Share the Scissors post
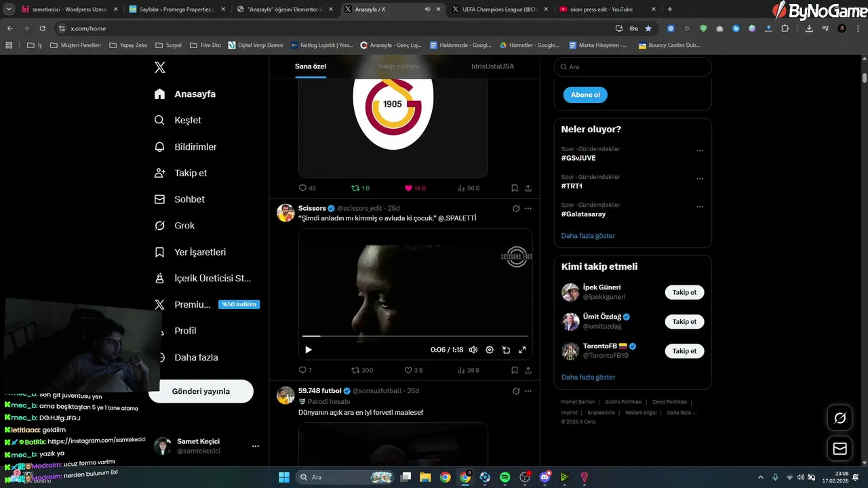This screenshot has height=488, width=868. (x=528, y=370)
